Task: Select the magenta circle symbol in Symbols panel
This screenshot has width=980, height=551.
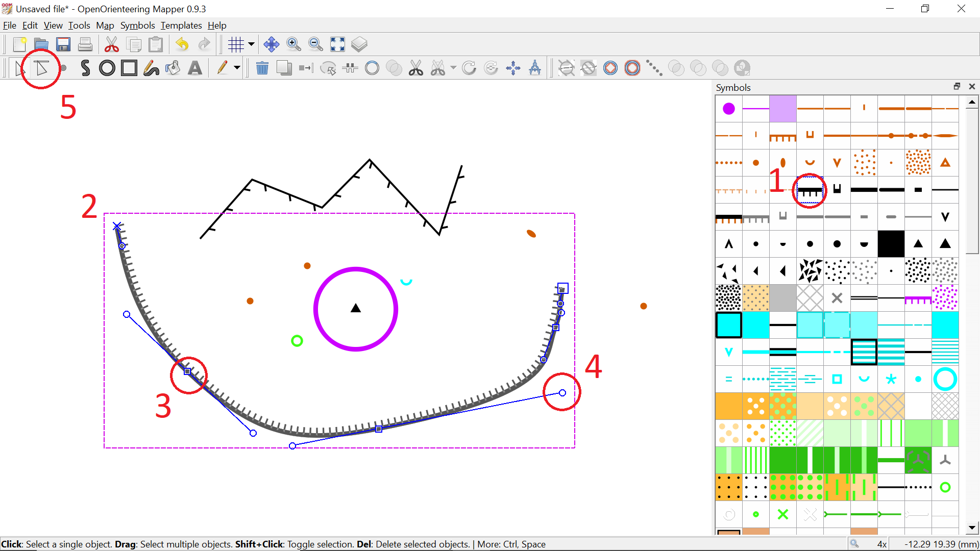Action: 729,108
